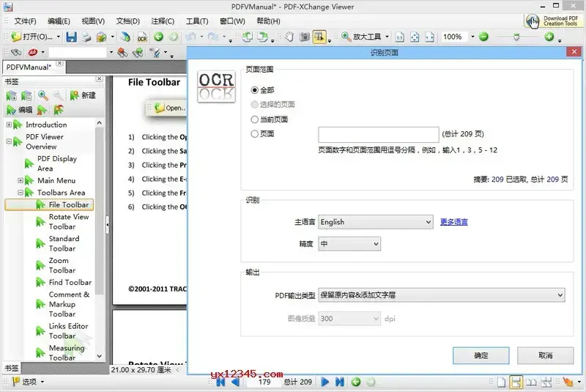Open the 文件(F) menu
The image size is (586, 392).
pyautogui.click(x=26, y=21)
